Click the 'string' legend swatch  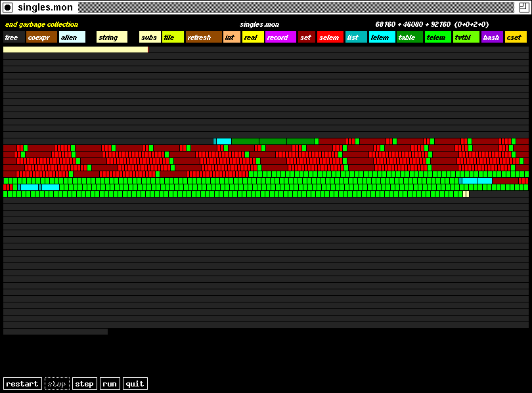(x=112, y=37)
